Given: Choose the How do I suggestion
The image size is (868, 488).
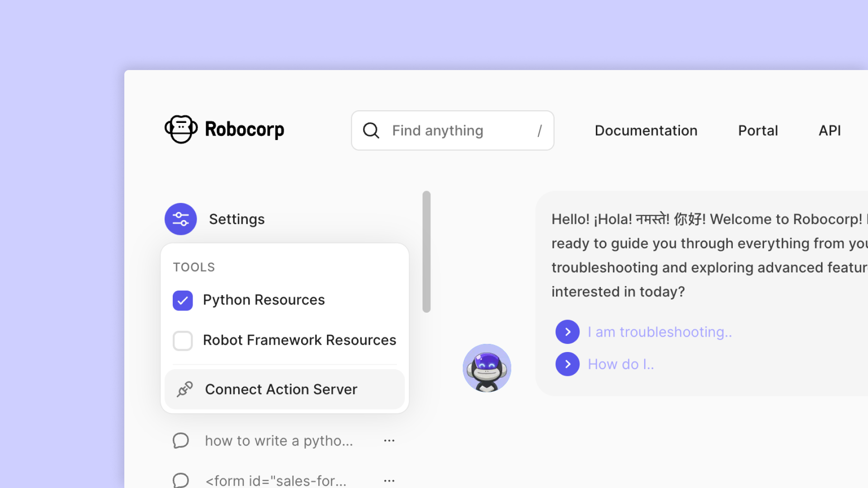Looking at the screenshot, I should (621, 364).
